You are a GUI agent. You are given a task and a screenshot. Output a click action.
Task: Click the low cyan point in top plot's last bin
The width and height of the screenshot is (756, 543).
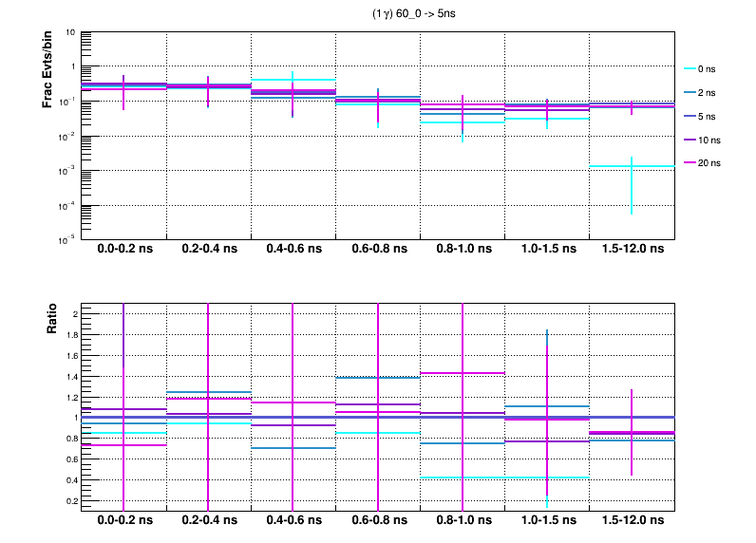(x=632, y=166)
